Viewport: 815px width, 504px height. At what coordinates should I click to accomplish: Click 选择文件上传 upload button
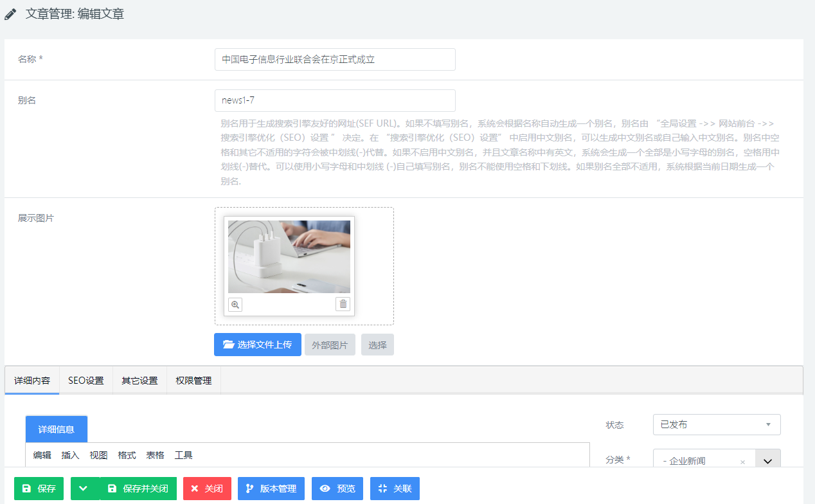tap(257, 345)
